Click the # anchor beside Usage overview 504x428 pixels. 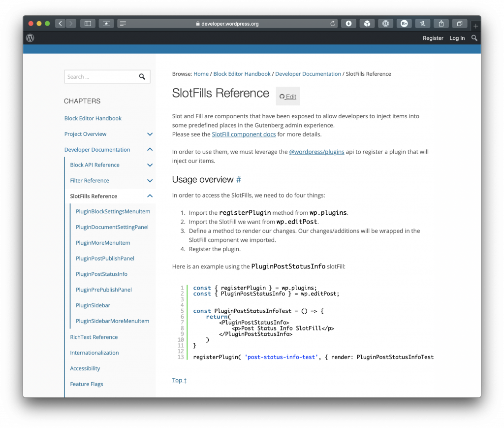coord(239,179)
